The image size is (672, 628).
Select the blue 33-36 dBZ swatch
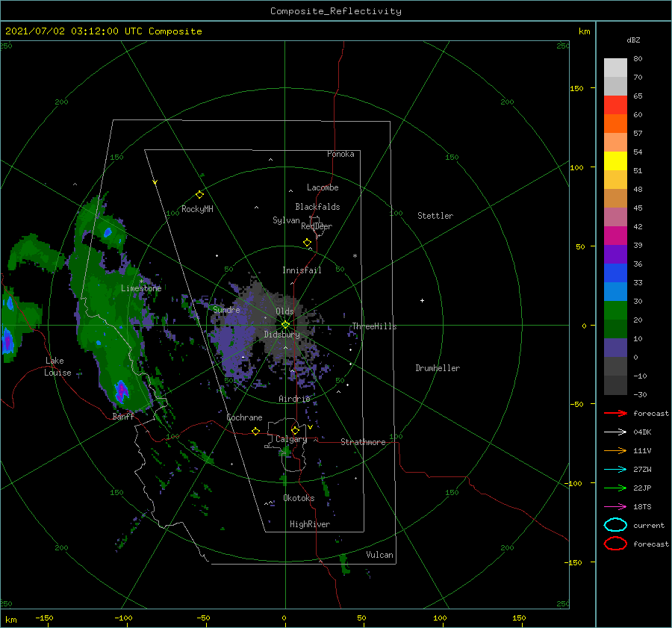click(x=615, y=273)
